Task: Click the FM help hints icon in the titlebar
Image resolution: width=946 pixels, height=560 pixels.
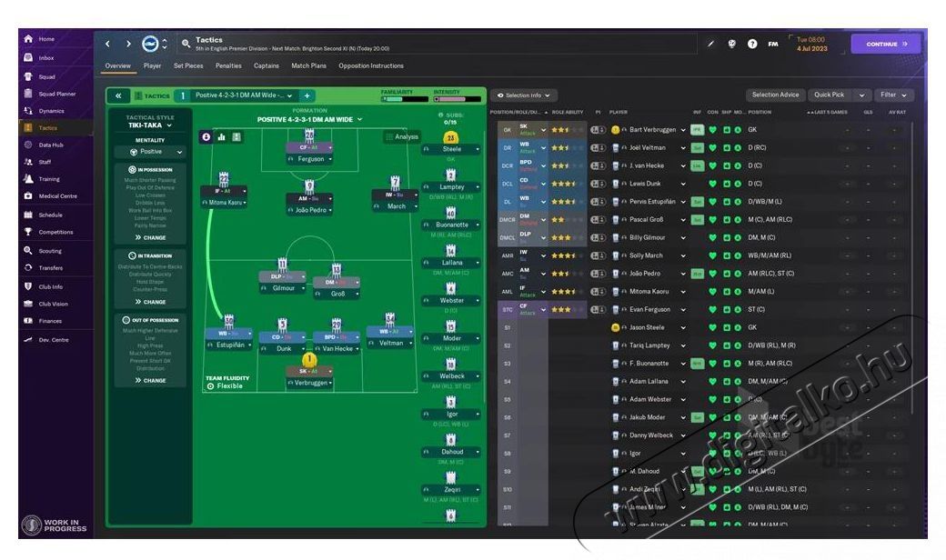Action: [773, 44]
